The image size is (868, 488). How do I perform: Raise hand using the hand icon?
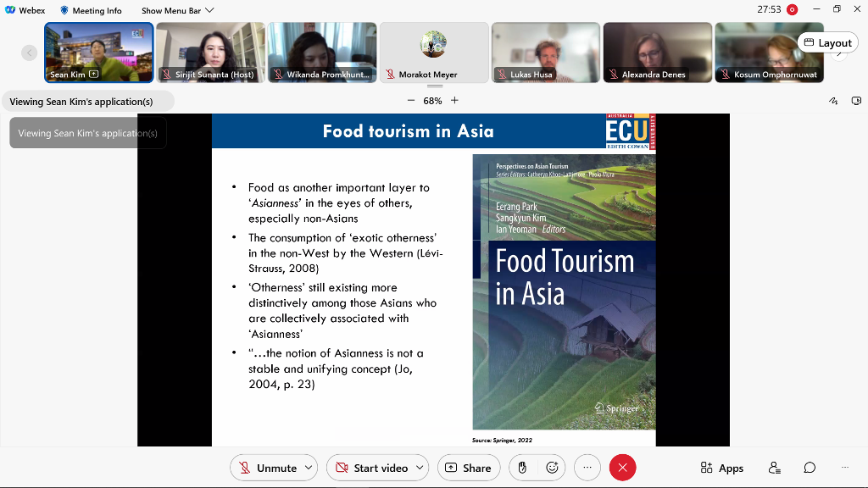click(523, 468)
